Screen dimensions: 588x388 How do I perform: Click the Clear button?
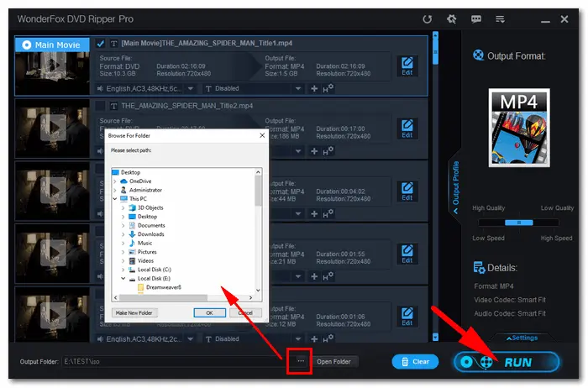(415, 362)
